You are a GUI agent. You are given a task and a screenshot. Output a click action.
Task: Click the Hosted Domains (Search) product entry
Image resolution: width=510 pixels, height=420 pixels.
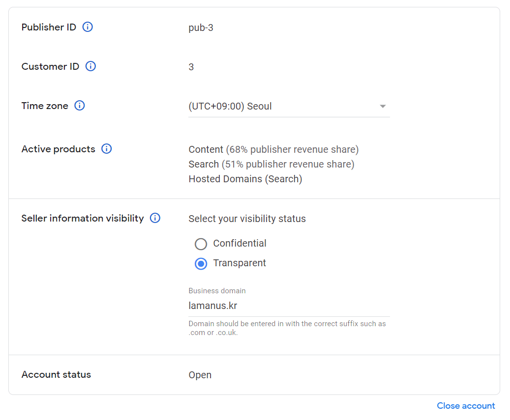click(x=245, y=179)
